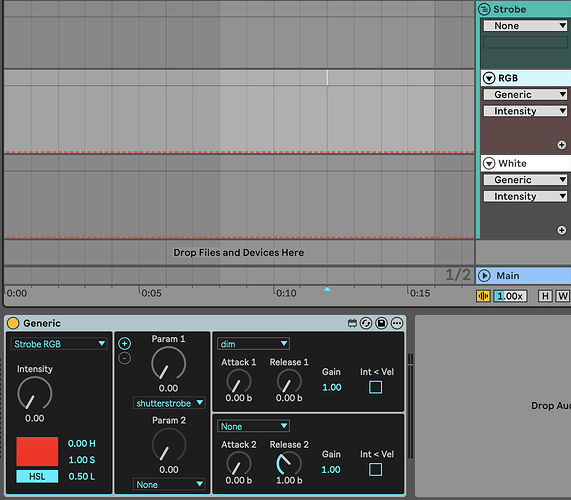Click the H height toggle button
Viewport: 571px width, 500px height.
click(545, 296)
